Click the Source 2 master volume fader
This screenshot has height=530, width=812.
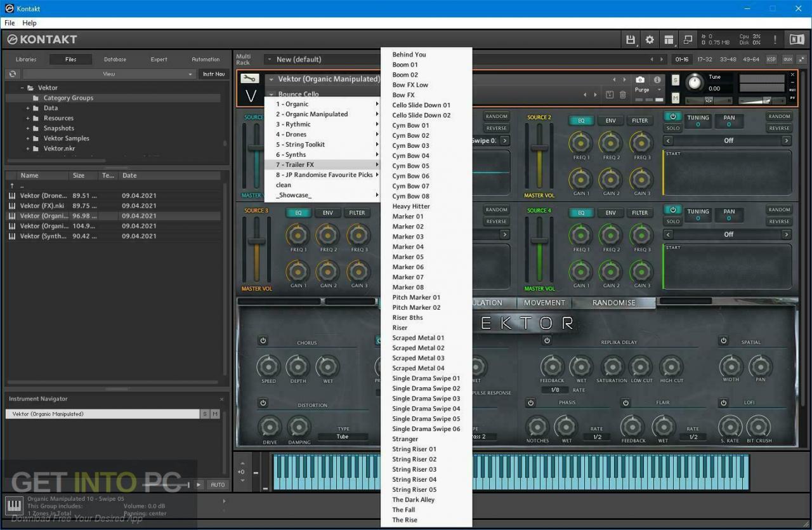coord(539,147)
